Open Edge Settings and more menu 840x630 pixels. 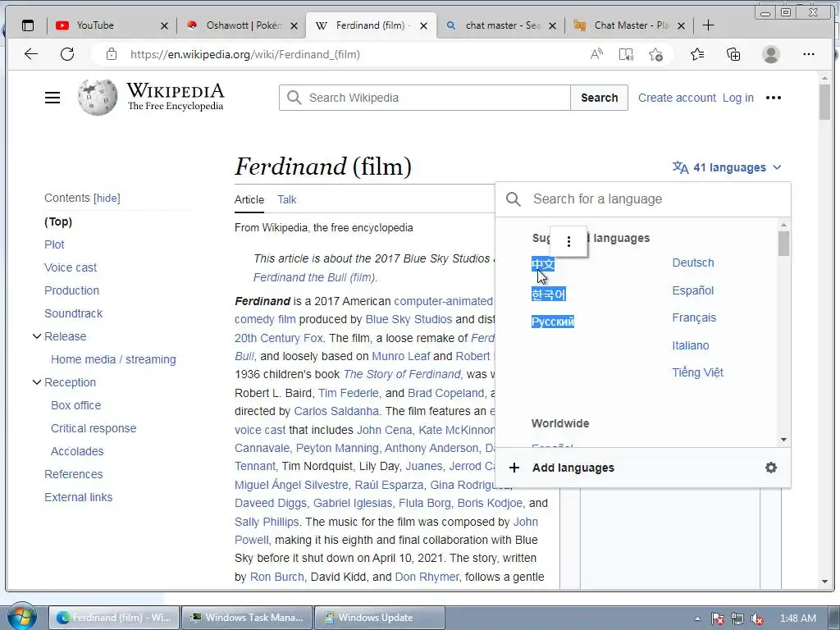[808, 54]
